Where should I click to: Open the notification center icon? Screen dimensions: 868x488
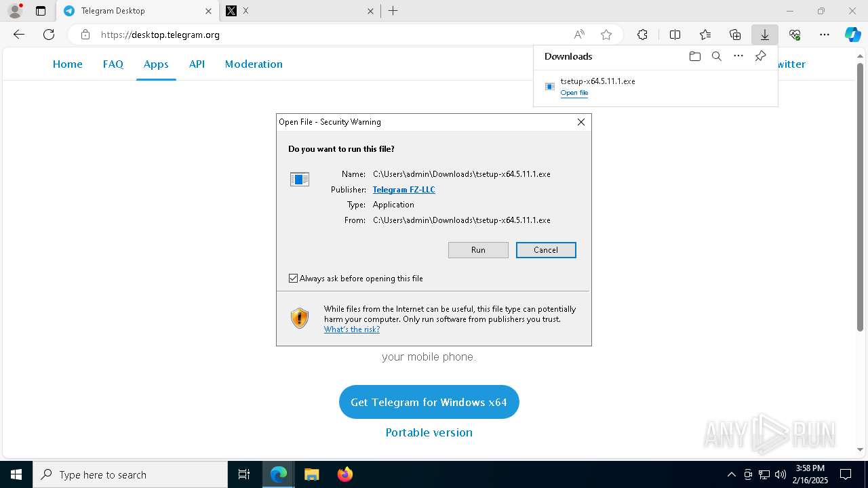846,474
